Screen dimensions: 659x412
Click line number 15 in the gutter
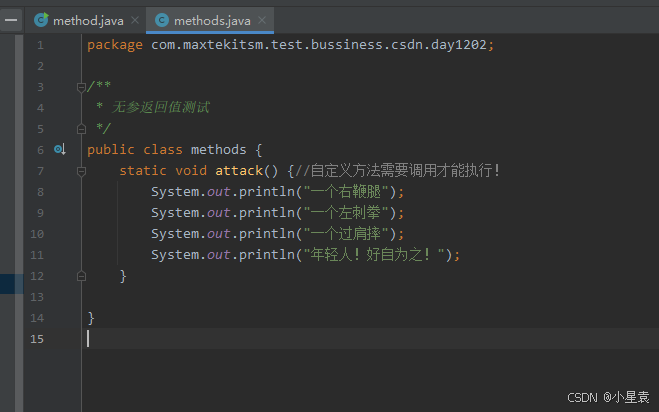click(x=37, y=339)
